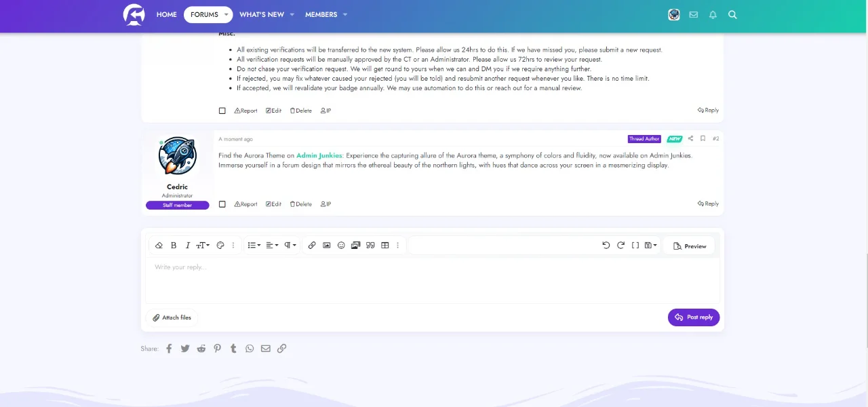The width and height of the screenshot is (868, 407).
Task: Expand the Forums menu arrow
Action: 226,14
